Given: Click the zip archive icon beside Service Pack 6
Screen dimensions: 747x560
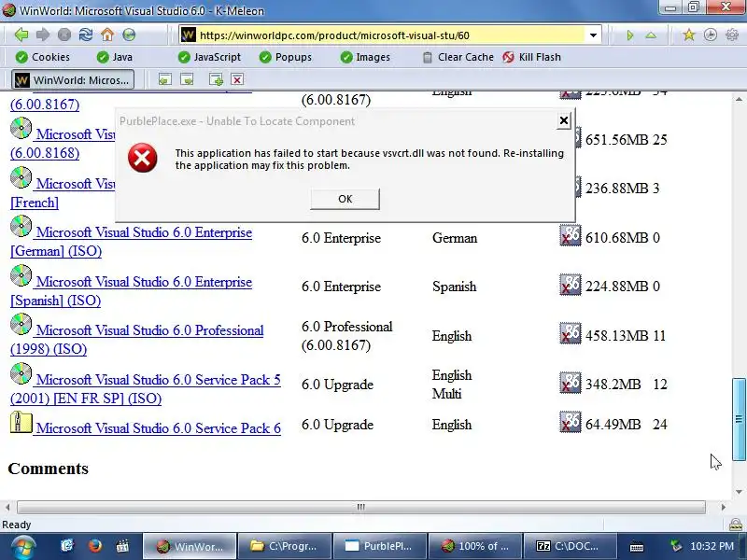Looking at the screenshot, I should [x=21, y=422].
